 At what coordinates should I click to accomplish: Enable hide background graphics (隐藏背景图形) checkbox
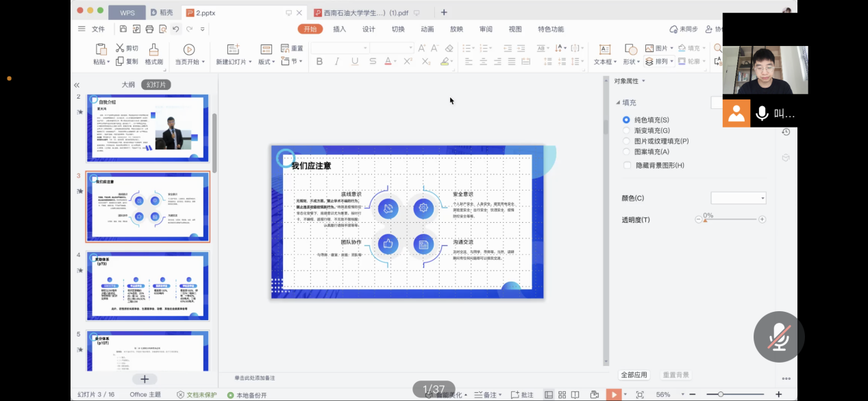click(x=628, y=165)
